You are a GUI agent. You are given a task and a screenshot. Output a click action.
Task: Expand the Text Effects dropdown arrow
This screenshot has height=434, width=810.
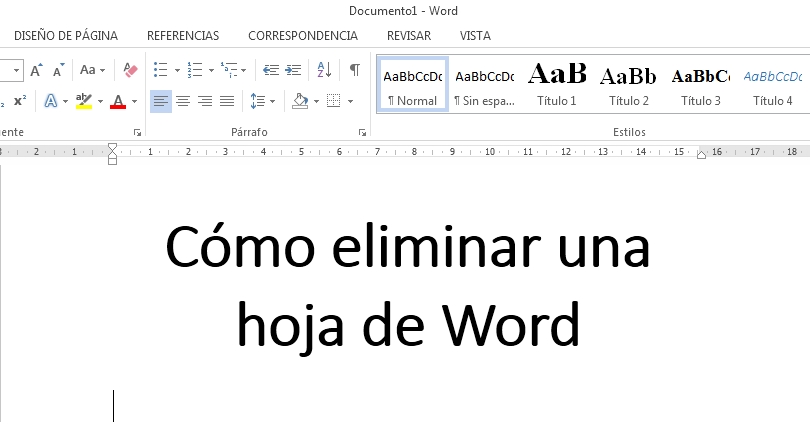(65, 101)
